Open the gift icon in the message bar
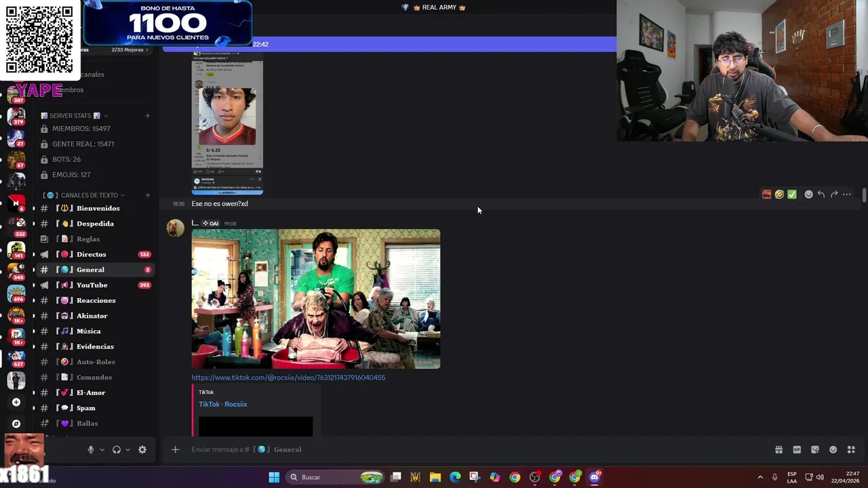 pyautogui.click(x=778, y=449)
